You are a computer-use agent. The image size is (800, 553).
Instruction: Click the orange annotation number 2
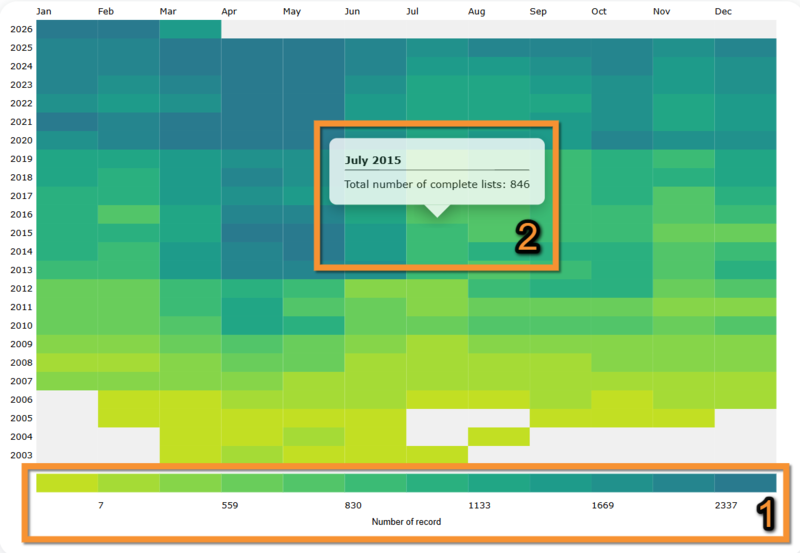pos(529,238)
